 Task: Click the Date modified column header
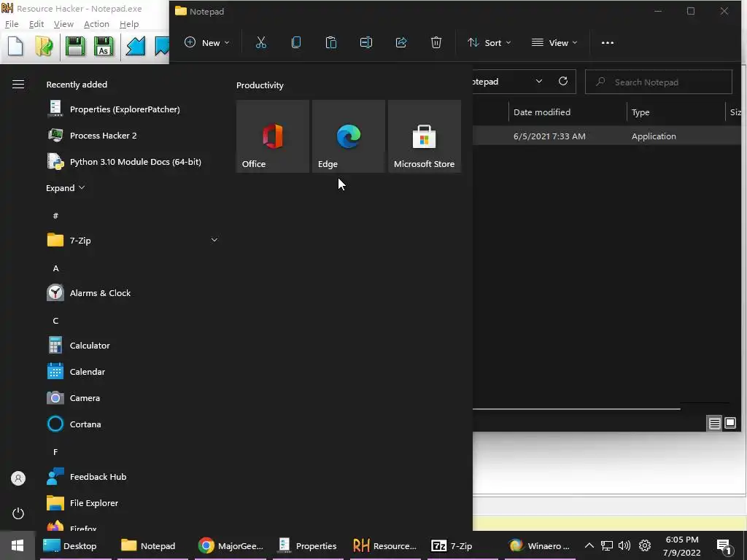[x=568, y=112]
